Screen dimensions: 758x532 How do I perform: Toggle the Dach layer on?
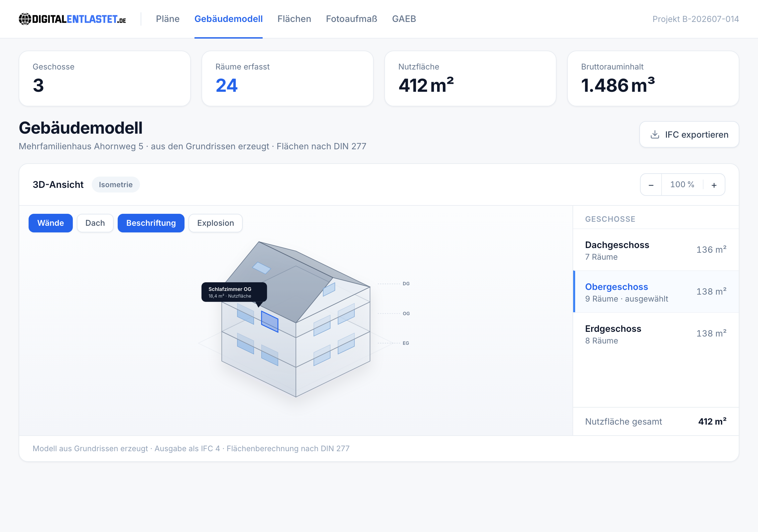pyautogui.click(x=95, y=223)
